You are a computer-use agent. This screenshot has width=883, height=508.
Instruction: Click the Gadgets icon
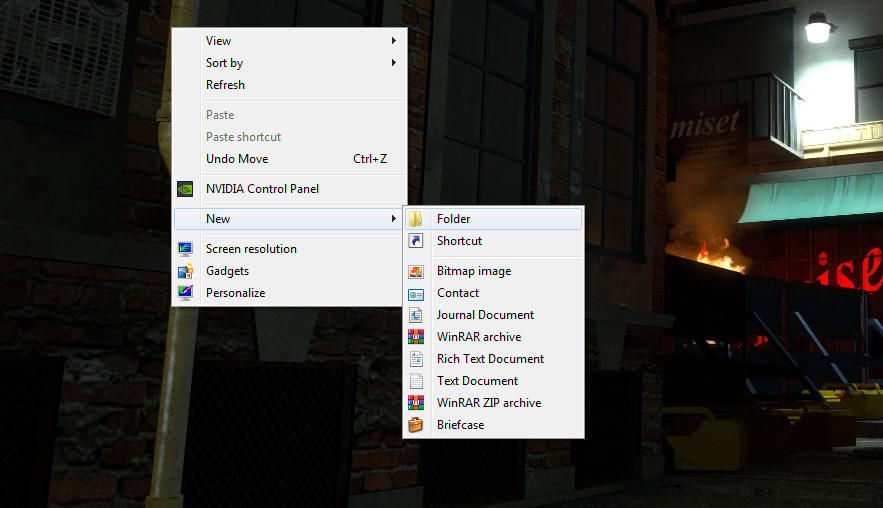(185, 271)
